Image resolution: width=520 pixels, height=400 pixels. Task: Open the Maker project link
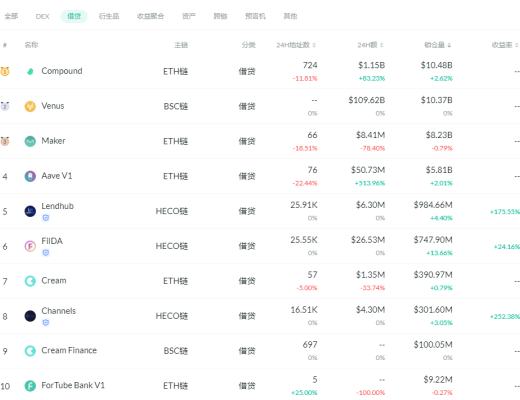[x=53, y=141]
